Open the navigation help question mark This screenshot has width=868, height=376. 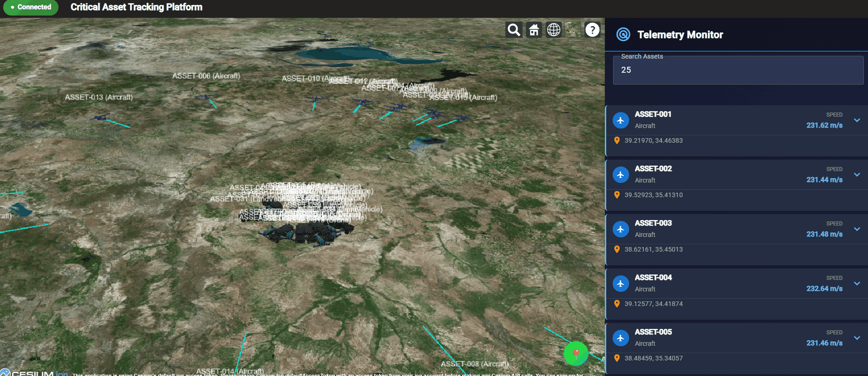tap(593, 30)
